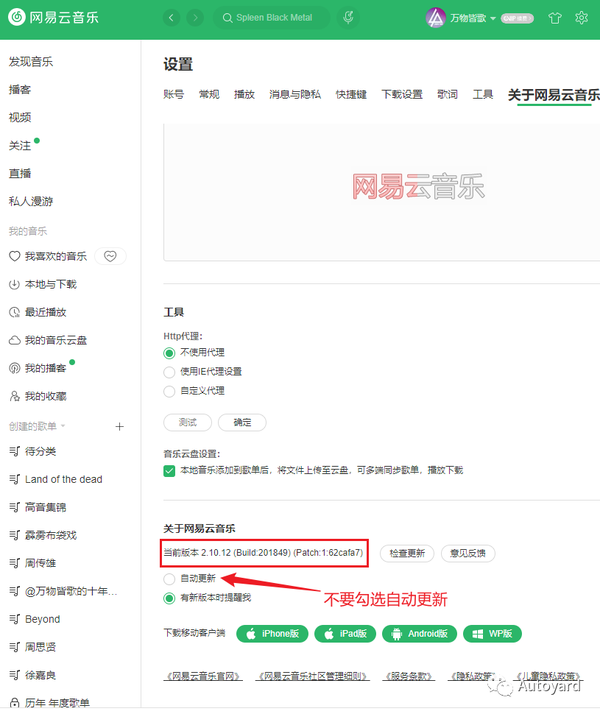The height and width of the screenshot is (714, 600).
Task: Open the 《网易云音乐社区管理细则》 link
Action: point(313,676)
